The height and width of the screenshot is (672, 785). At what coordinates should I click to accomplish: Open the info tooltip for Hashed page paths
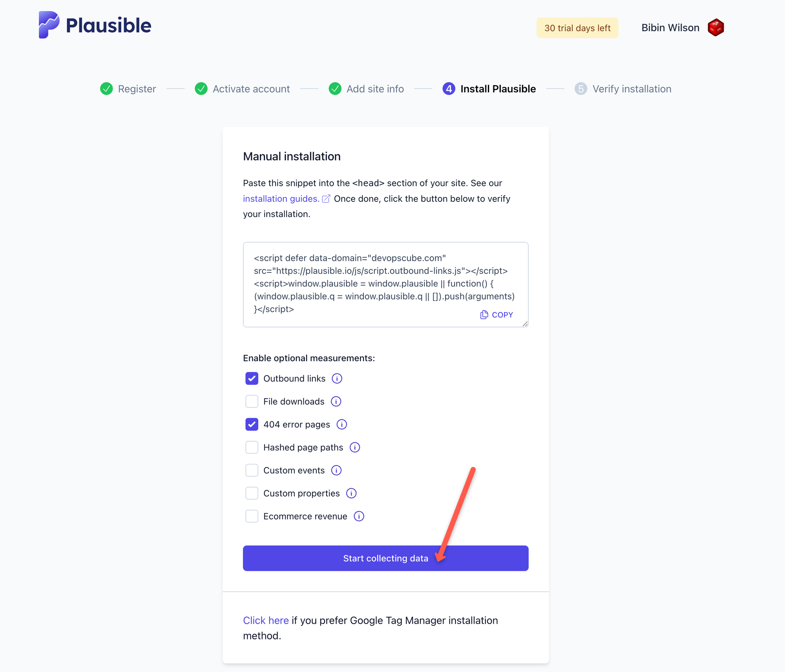point(355,447)
